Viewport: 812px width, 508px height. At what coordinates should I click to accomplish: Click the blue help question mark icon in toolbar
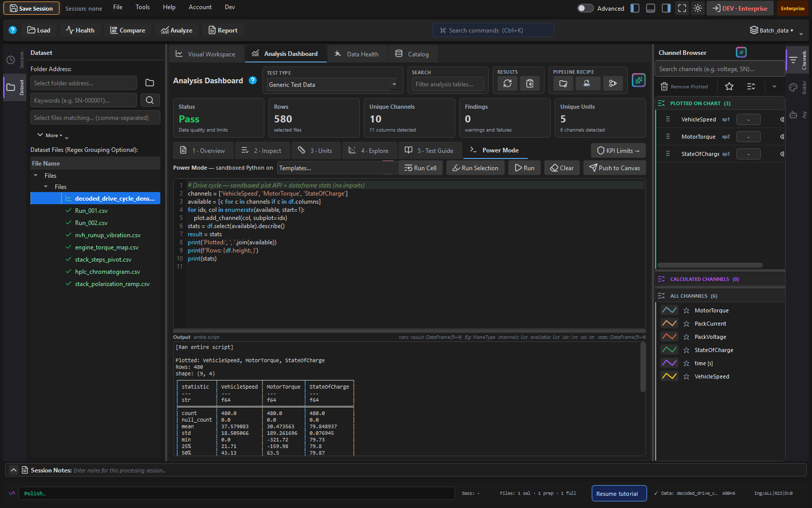tap(13, 30)
